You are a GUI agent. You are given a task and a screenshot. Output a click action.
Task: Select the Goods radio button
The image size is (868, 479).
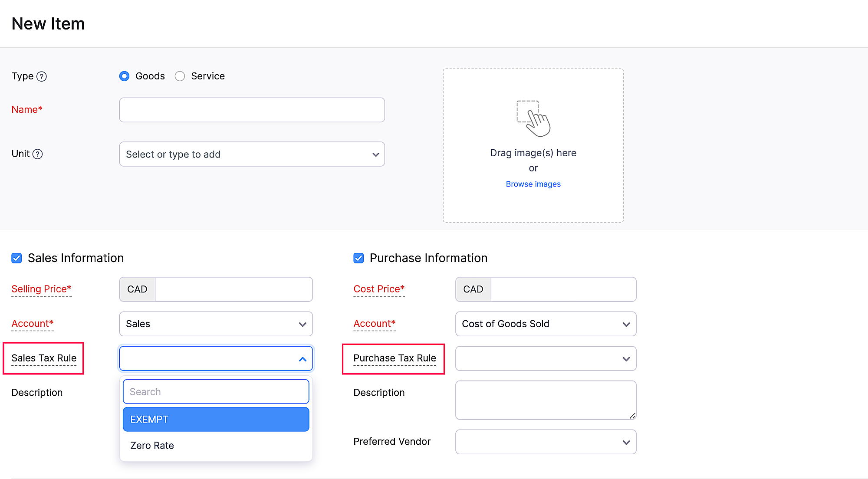(x=125, y=76)
